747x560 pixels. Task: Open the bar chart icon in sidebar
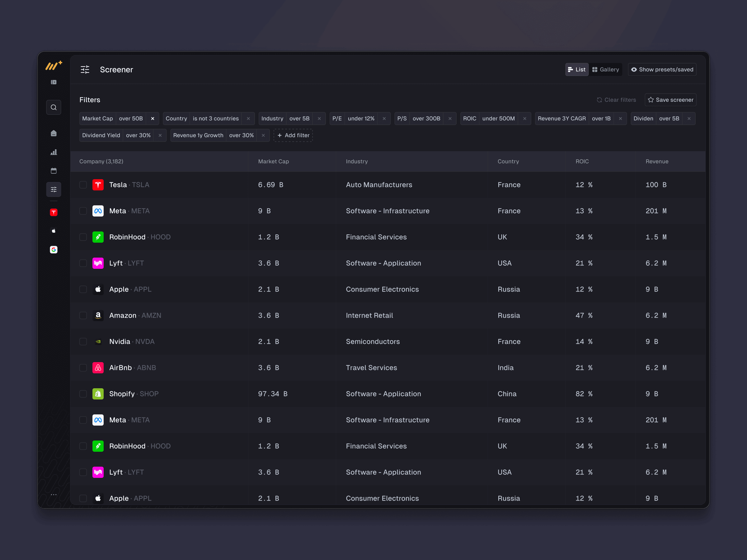[53, 152]
